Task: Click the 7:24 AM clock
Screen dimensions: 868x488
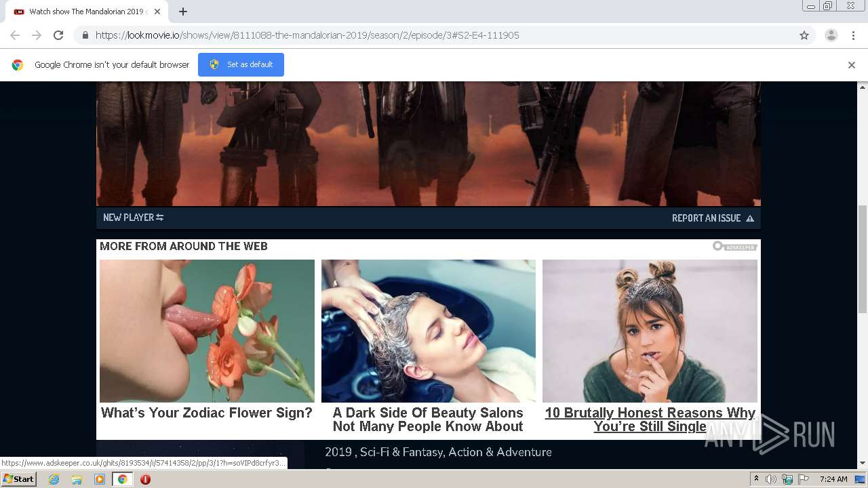Action: (833, 479)
